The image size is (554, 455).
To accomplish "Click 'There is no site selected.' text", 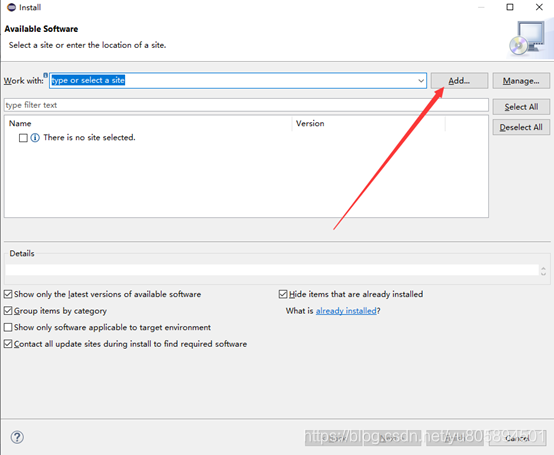I will [x=89, y=137].
